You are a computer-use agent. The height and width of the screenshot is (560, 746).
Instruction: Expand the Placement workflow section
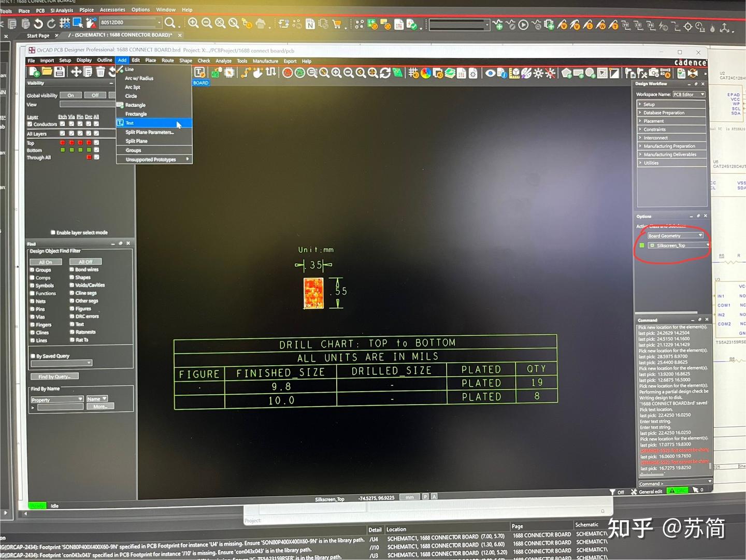pyautogui.click(x=672, y=121)
